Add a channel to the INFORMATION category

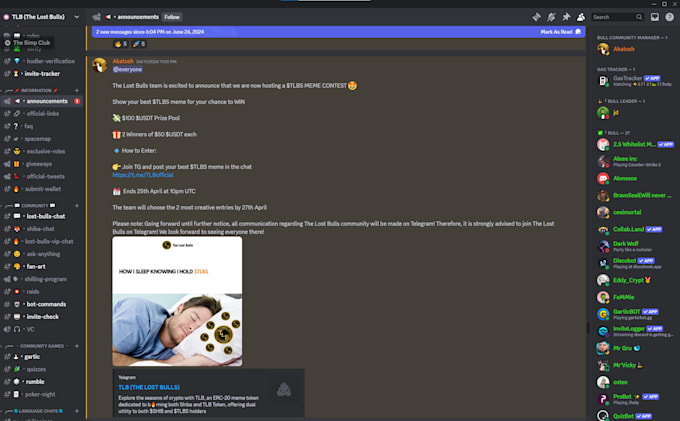point(77,90)
